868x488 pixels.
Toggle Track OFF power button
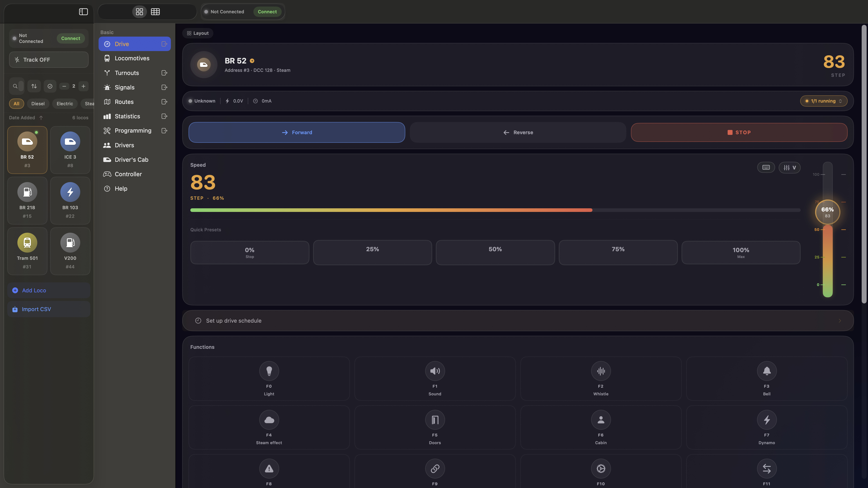point(49,60)
